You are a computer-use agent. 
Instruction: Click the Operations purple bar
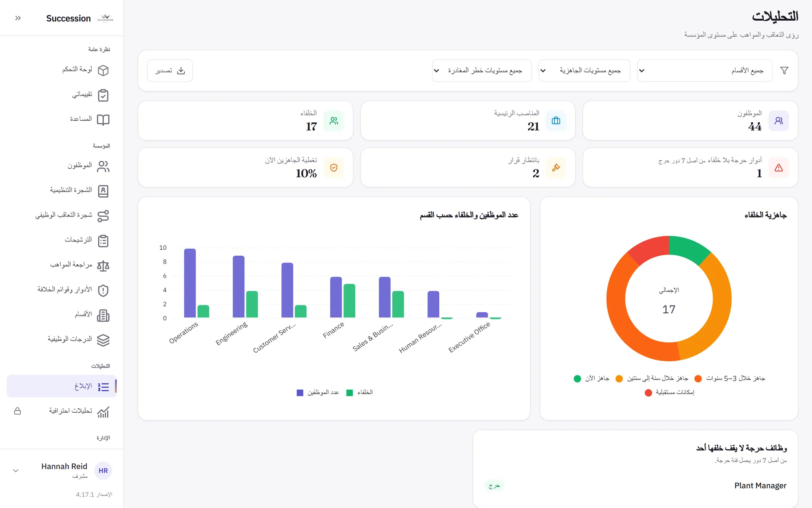[x=190, y=283]
